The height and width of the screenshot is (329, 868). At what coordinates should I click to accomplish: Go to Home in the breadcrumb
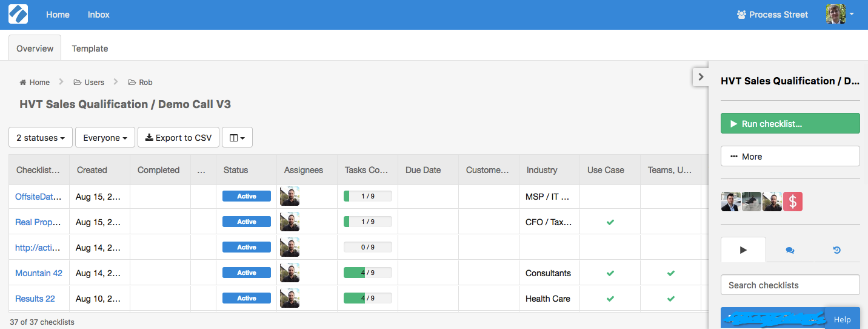pos(35,82)
